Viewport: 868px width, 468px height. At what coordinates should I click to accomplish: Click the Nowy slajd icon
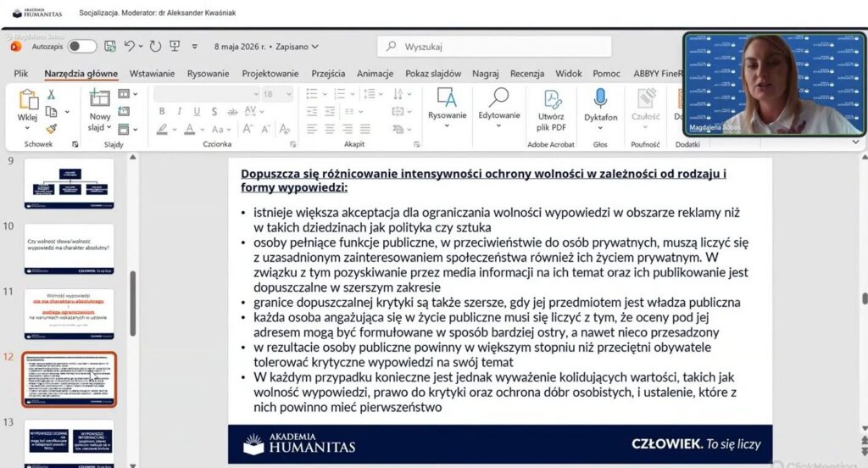[100, 98]
